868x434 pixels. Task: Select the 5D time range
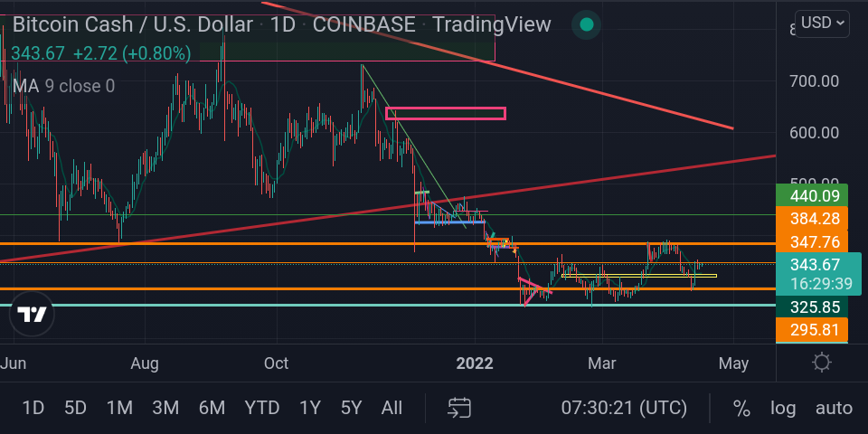(75, 408)
